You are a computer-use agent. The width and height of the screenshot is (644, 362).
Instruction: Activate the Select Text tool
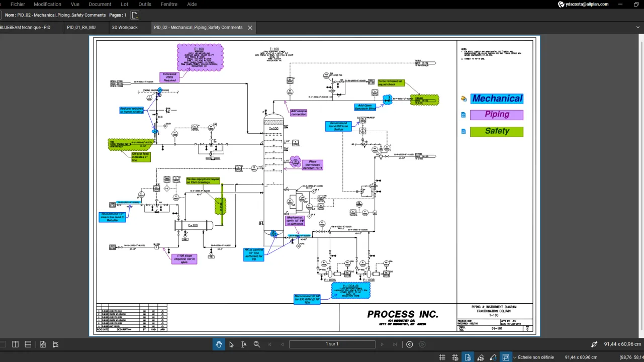(244, 344)
